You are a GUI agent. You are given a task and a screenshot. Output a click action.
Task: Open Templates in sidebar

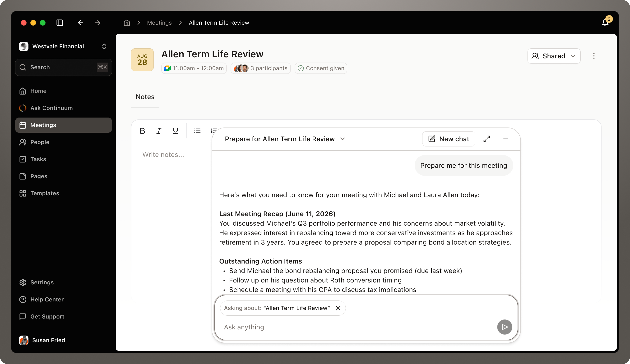click(x=64, y=193)
